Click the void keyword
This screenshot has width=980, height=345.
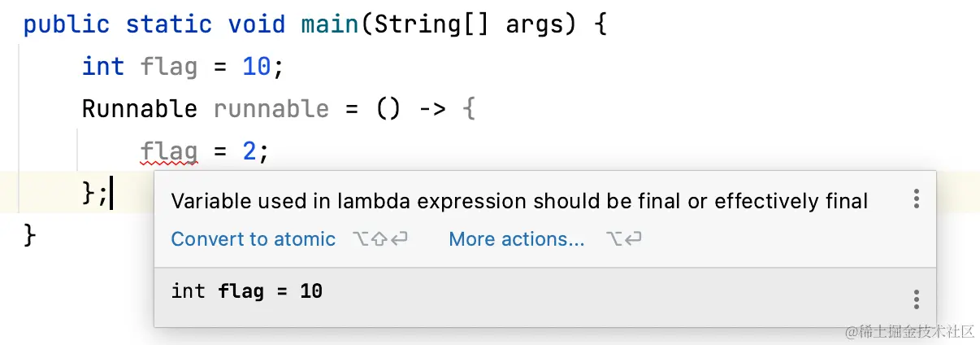coord(256,24)
